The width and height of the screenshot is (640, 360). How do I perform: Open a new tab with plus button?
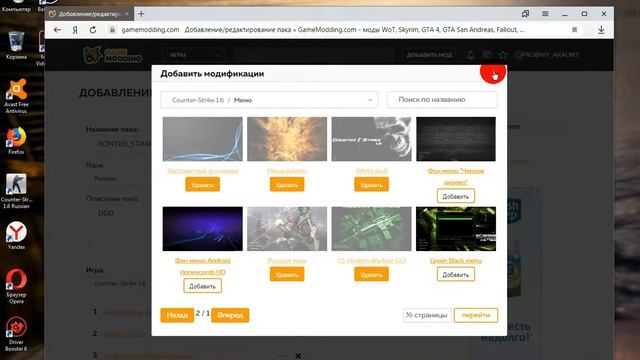point(141,14)
